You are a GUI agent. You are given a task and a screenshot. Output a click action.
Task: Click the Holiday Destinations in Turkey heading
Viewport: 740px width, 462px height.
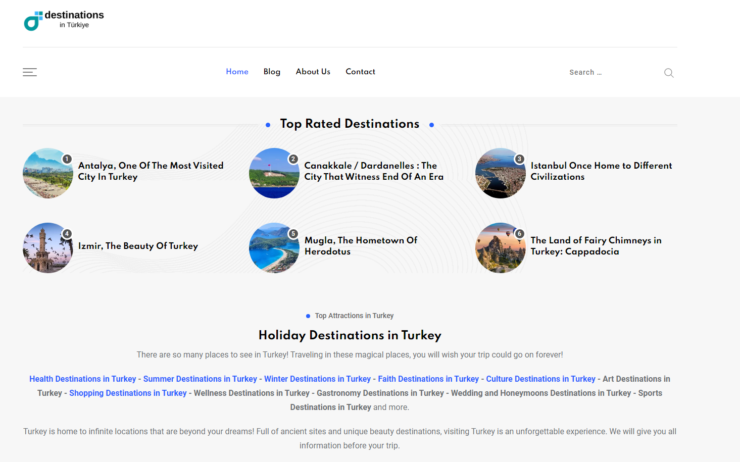click(350, 336)
